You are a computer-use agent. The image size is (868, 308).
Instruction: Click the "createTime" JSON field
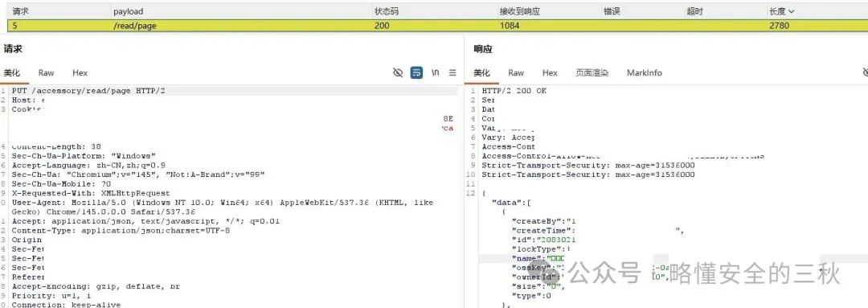point(543,231)
